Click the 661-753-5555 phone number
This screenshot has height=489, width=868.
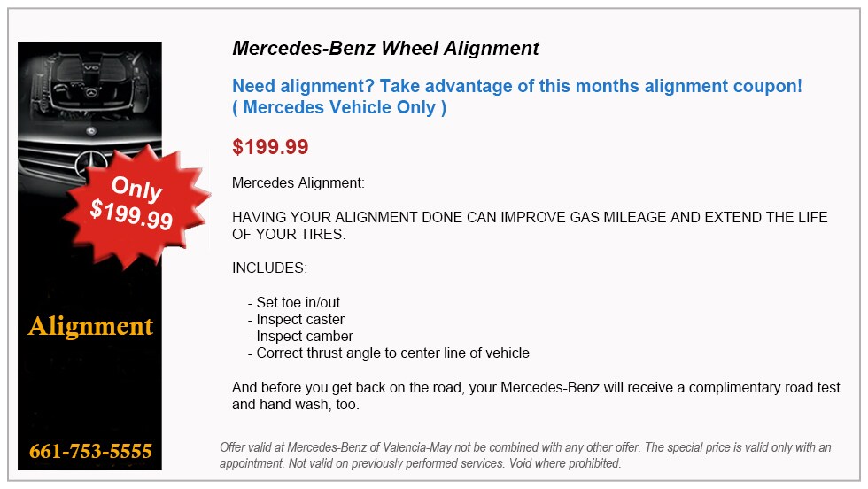pyautogui.click(x=90, y=451)
